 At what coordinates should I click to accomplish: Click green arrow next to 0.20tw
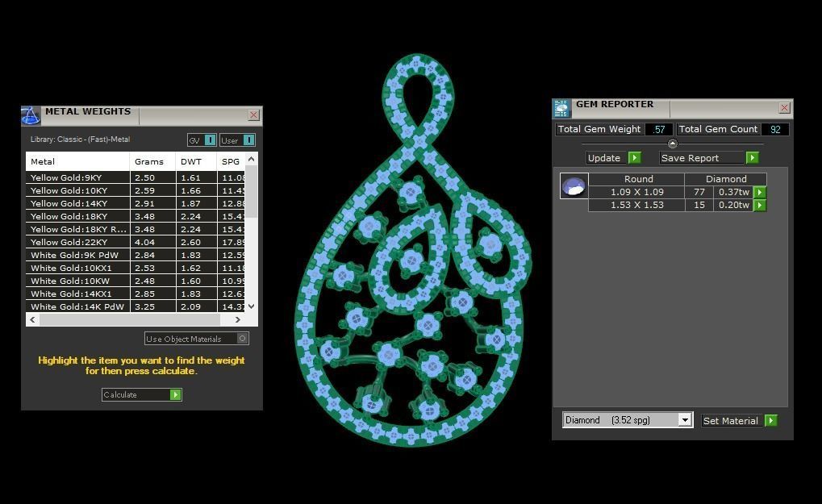point(760,206)
